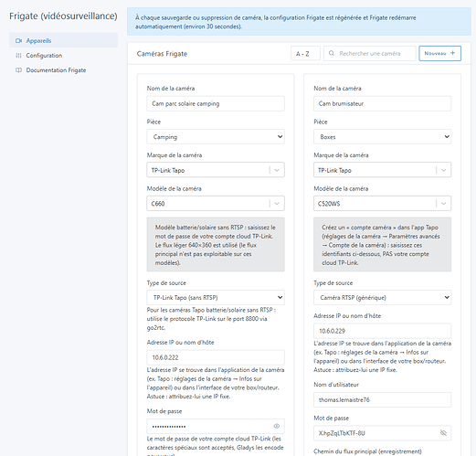Click the Rechercher une caméra field
The height and width of the screenshot is (456, 476).
point(370,54)
